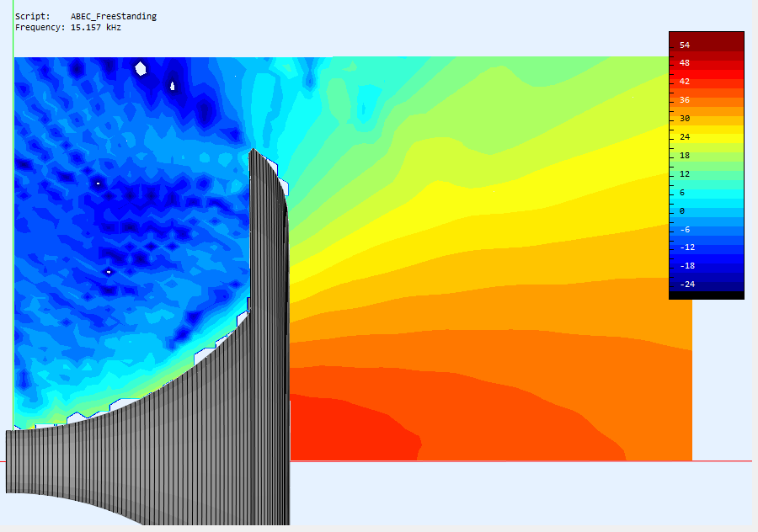758x532 pixels.
Task: Click the 18 label on the color legend
Action: (685, 156)
